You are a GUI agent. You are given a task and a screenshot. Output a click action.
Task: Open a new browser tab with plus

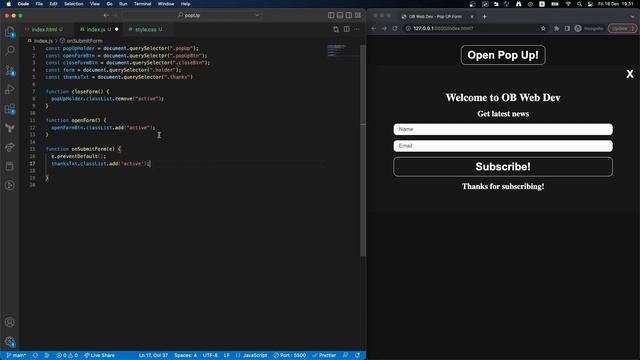point(484,17)
